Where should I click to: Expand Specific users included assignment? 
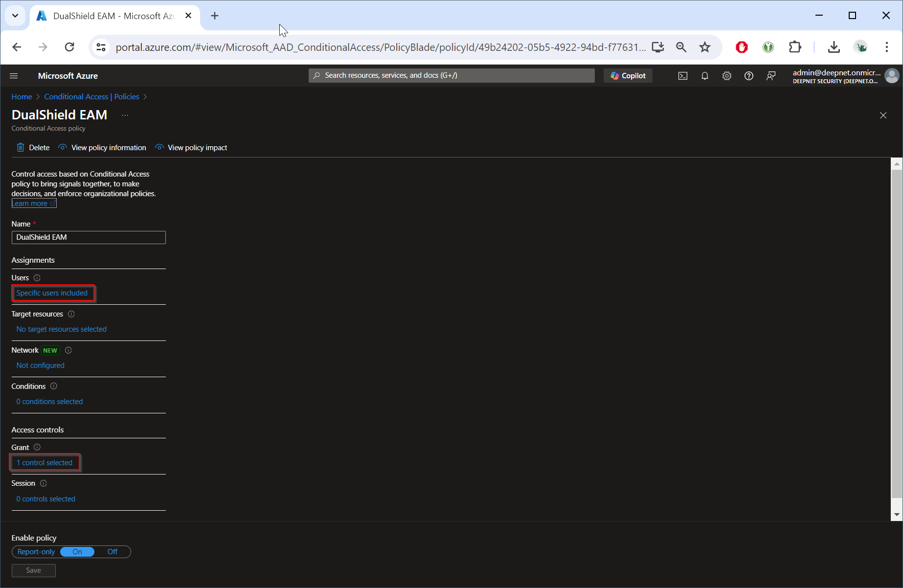coord(52,293)
